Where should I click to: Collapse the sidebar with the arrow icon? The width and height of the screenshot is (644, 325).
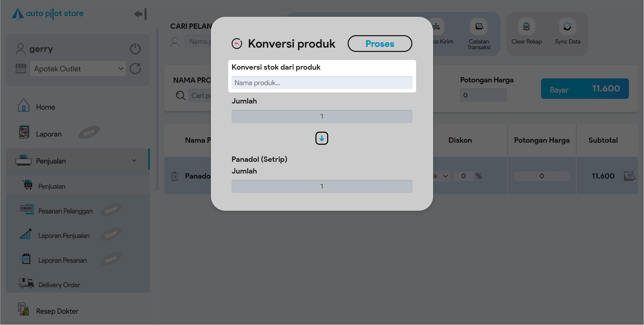coord(140,14)
